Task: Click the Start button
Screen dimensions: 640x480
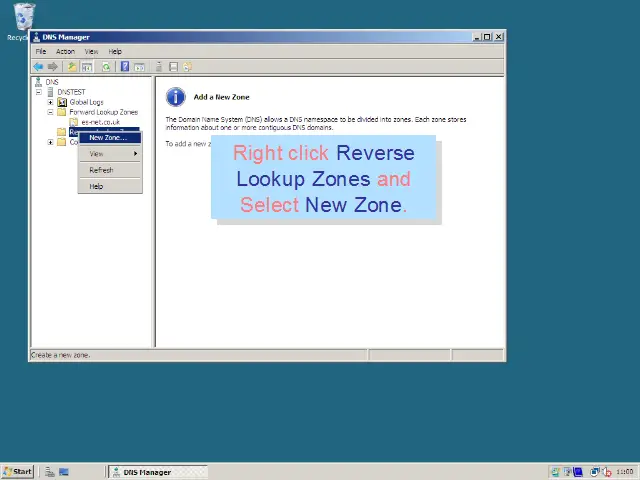Action: 17,472
